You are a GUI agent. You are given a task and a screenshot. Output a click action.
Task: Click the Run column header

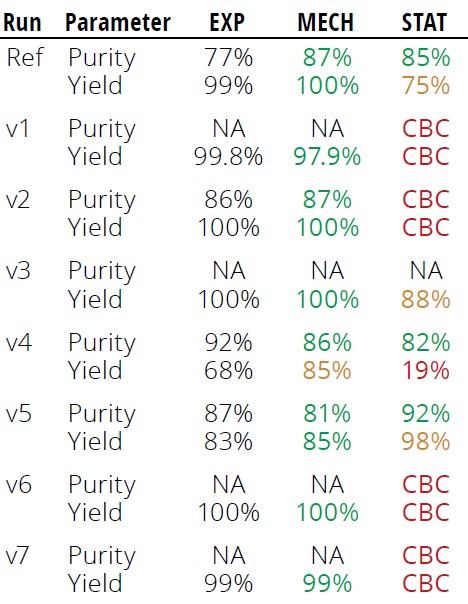[x=22, y=22]
